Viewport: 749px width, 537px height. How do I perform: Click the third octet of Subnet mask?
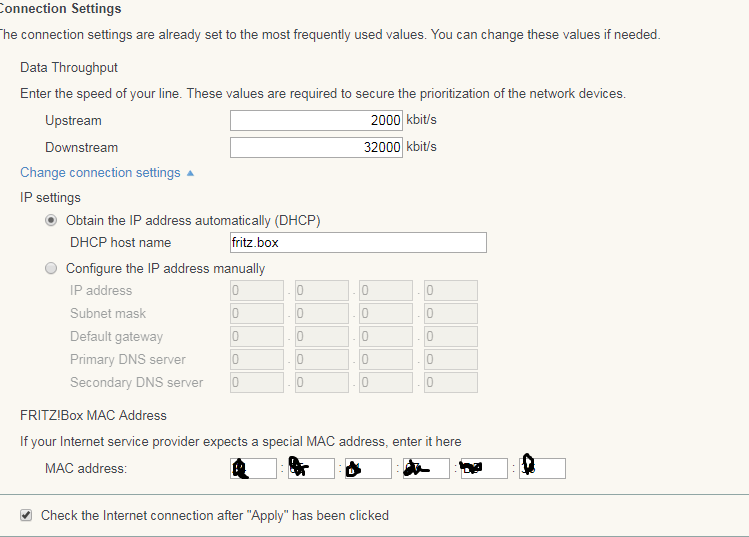[x=386, y=314]
